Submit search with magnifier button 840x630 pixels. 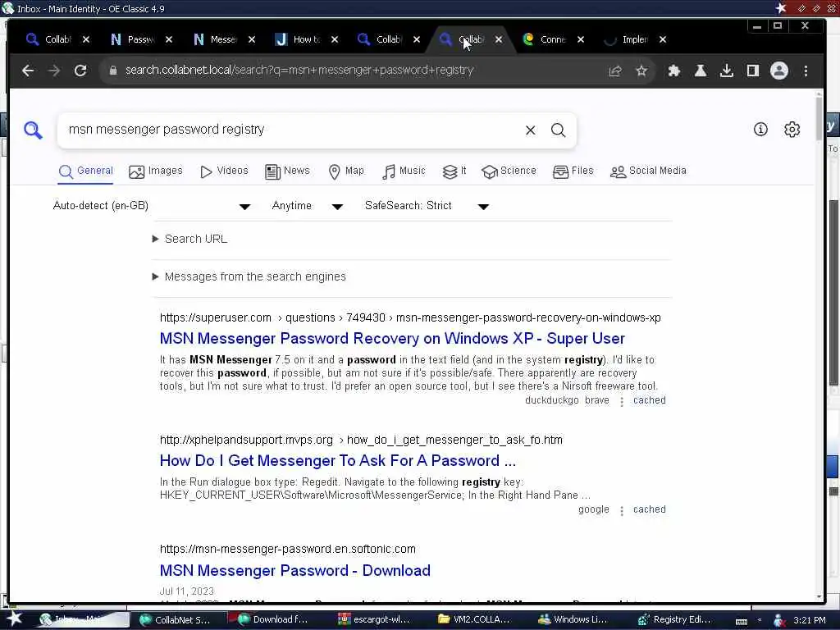(x=558, y=130)
